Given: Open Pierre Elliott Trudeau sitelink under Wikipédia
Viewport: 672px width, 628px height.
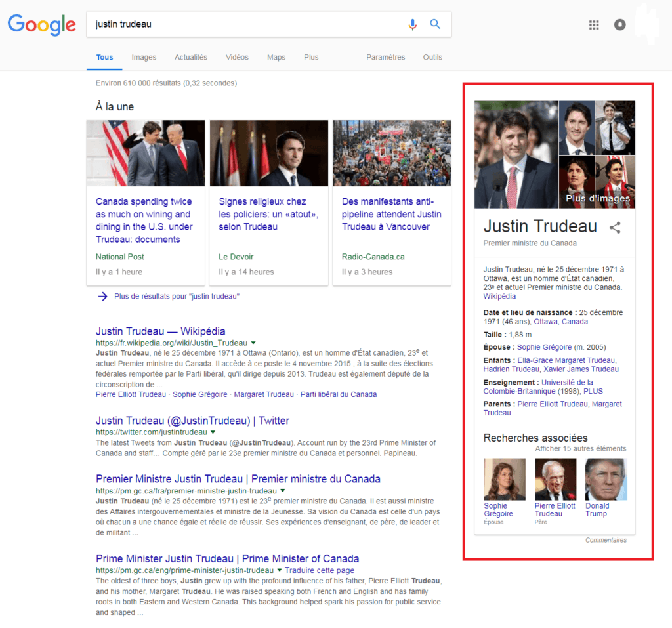Looking at the screenshot, I should (131, 394).
